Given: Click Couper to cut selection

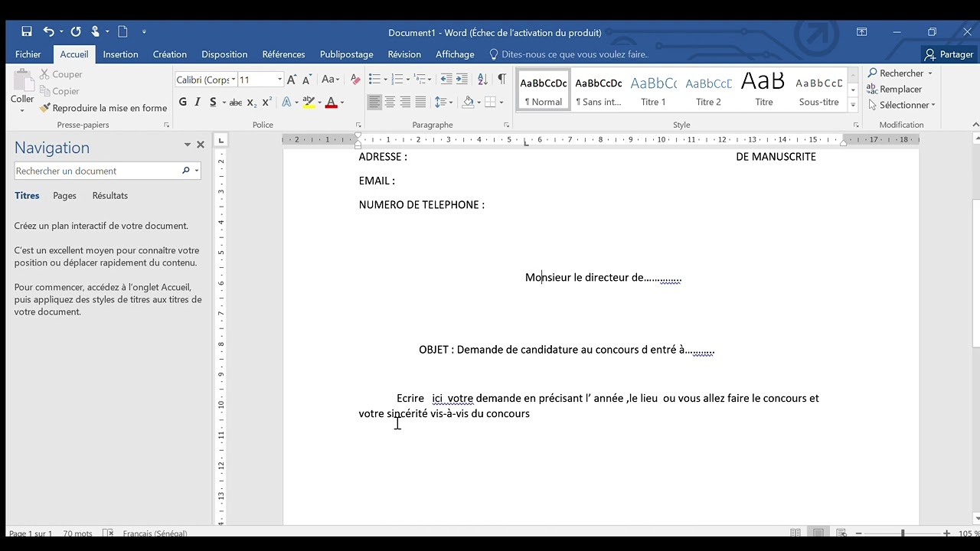Looking at the screenshot, I should point(60,74).
